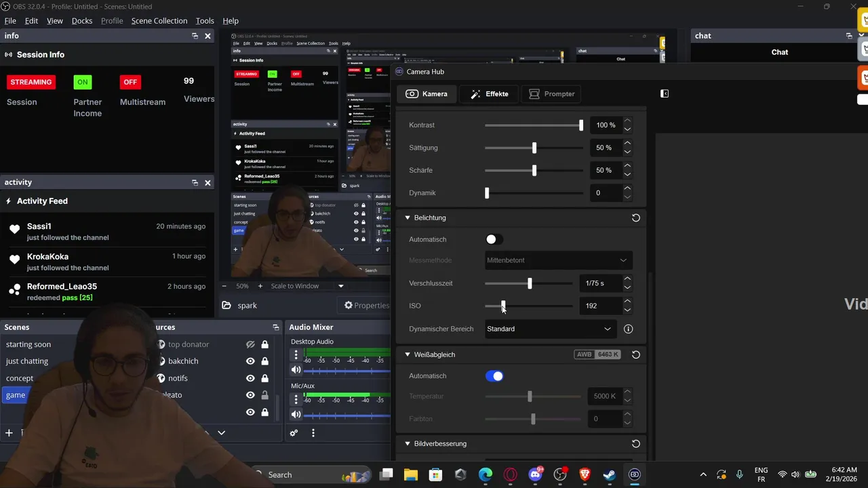Float the activity dock via its pop-out icon

point(195,182)
